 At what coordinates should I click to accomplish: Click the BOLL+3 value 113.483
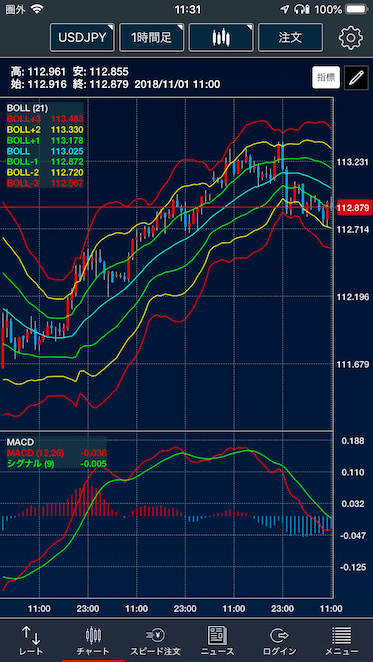point(67,119)
